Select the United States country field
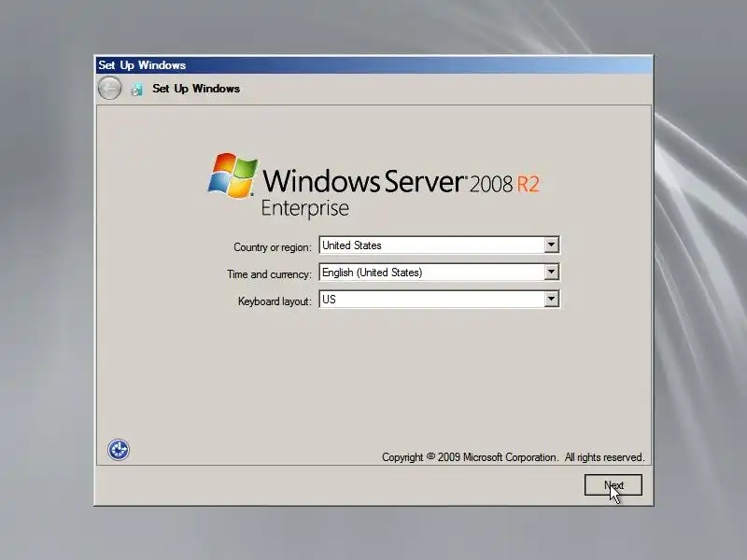The width and height of the screenshot is (747, 560). pyautogui.click(x=439, y=245)
